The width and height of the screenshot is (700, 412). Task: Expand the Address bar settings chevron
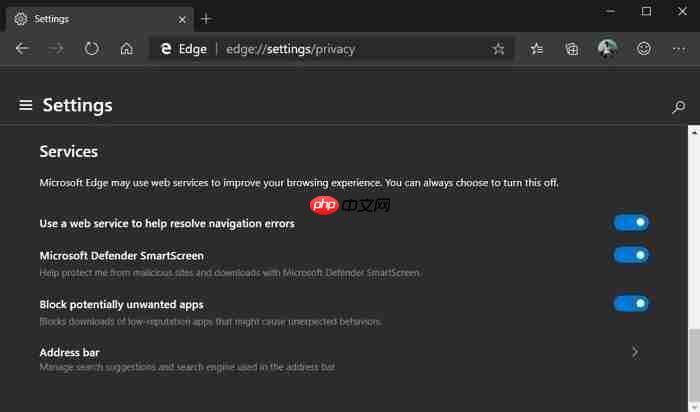[635, 352]
